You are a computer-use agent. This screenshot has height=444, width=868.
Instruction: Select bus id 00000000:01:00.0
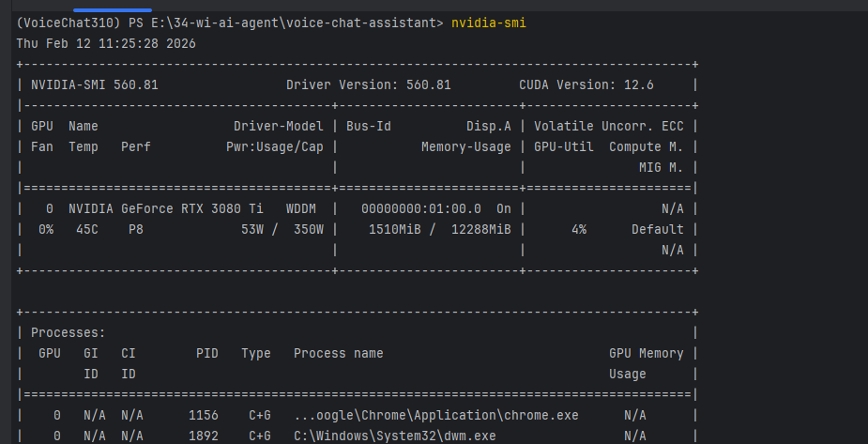(x=421, y=209)
